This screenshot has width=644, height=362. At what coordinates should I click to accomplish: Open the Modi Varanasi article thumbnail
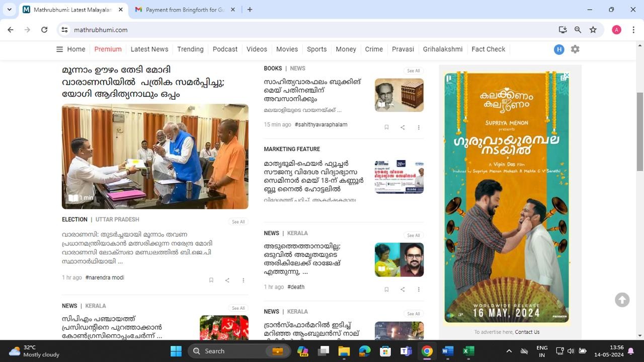tap(155, 156)
